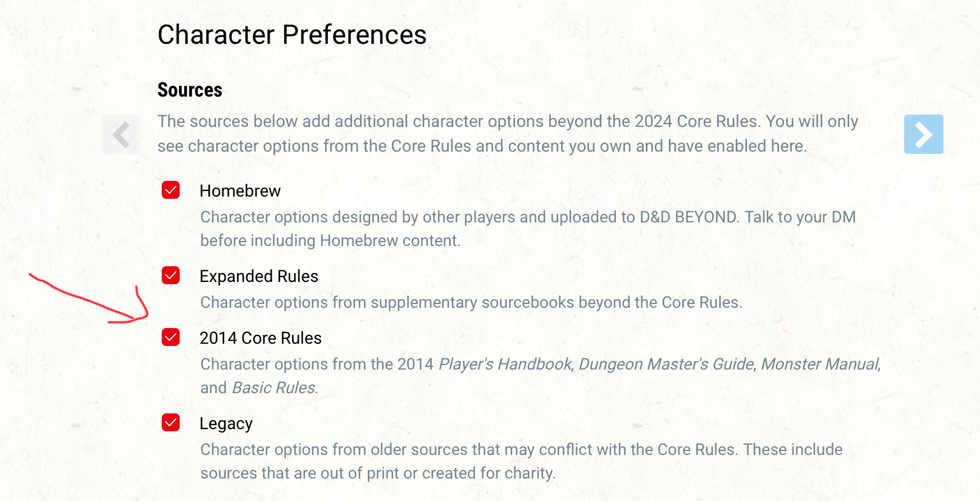
Task: Click the supplementary sourcebooks description text
Action: (471, 302)
